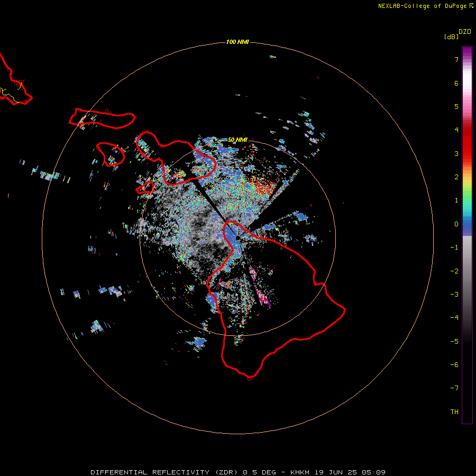Click the TH threshold label on legend

pos(454,412)
